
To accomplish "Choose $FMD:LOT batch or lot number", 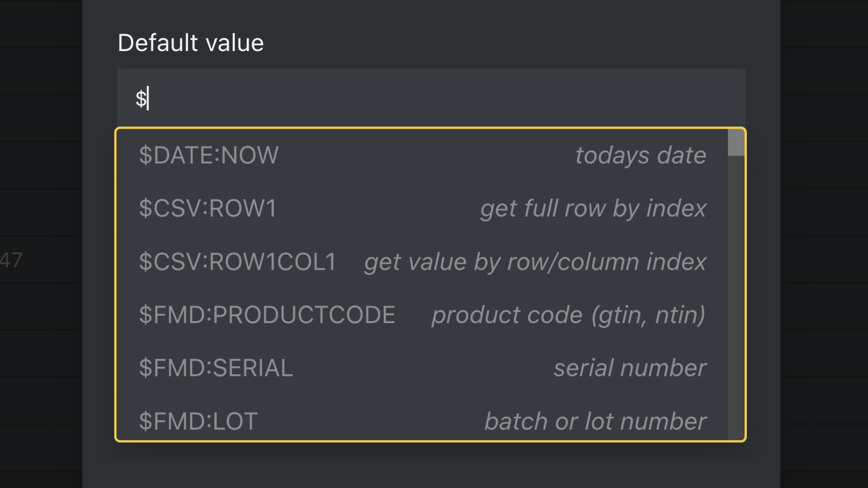I will point(198,421).
